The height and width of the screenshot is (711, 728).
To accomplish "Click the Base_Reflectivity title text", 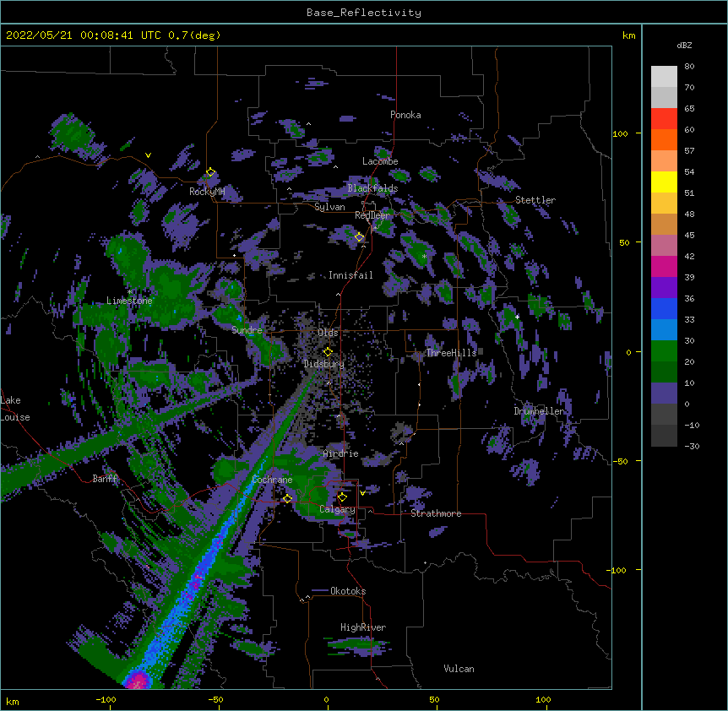I will (363, 13).
